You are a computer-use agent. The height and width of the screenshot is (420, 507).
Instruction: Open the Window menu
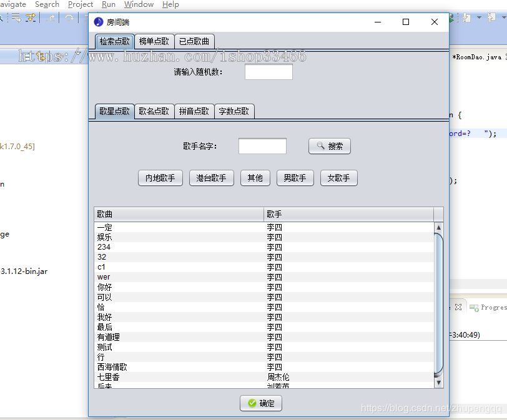(x=139, y=4)
